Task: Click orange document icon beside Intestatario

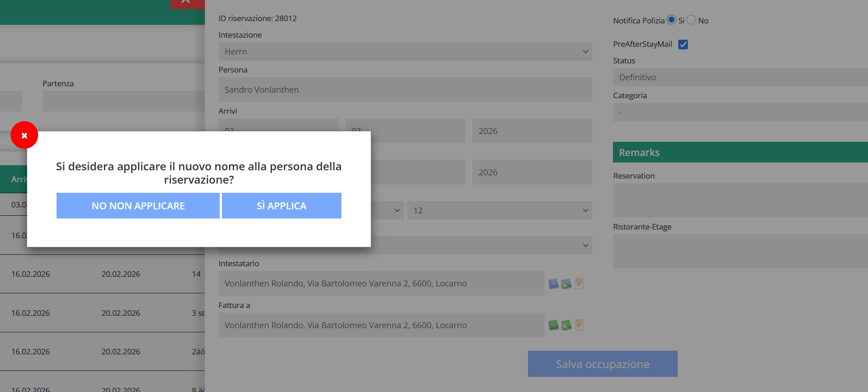Action: 579,283
